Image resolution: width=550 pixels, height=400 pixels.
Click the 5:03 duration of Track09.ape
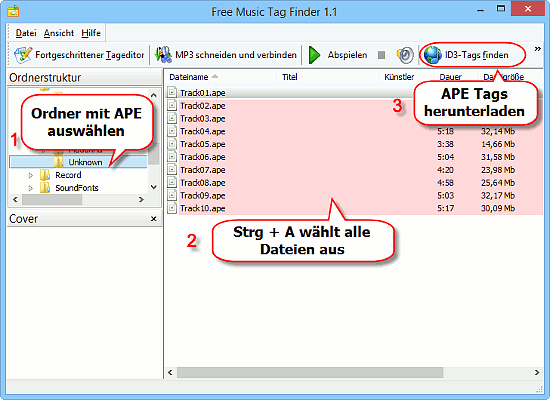[445, 195]
